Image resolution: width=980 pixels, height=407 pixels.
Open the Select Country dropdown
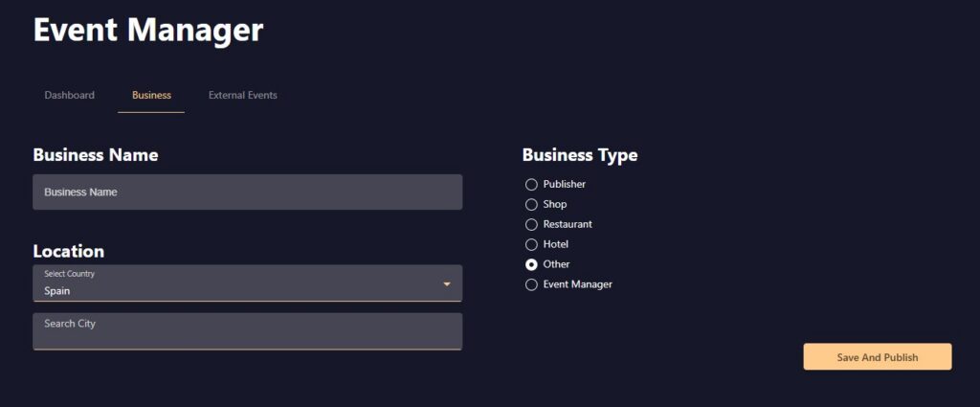[239, 283]
